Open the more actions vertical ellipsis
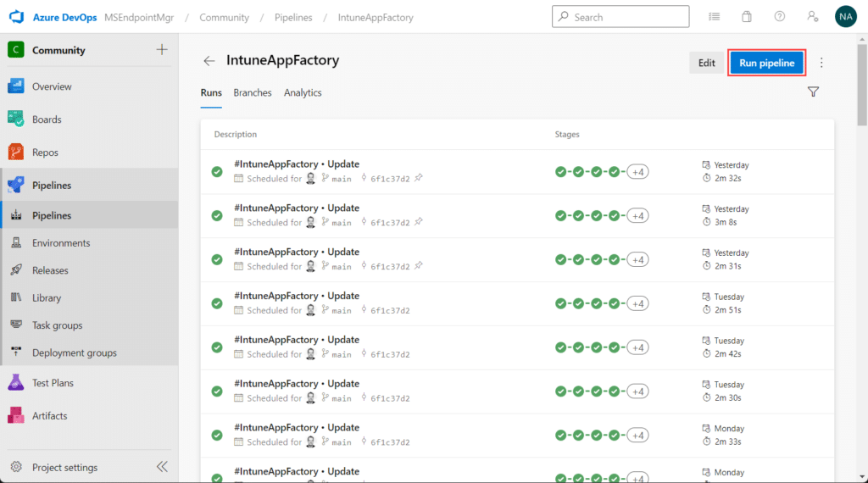The image size is (868, 483). 821,63
